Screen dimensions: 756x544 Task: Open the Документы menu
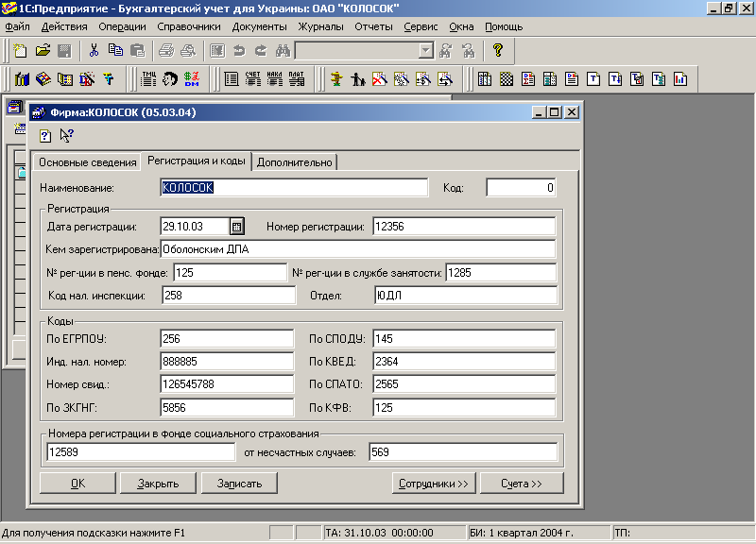(x=259, y=26)
